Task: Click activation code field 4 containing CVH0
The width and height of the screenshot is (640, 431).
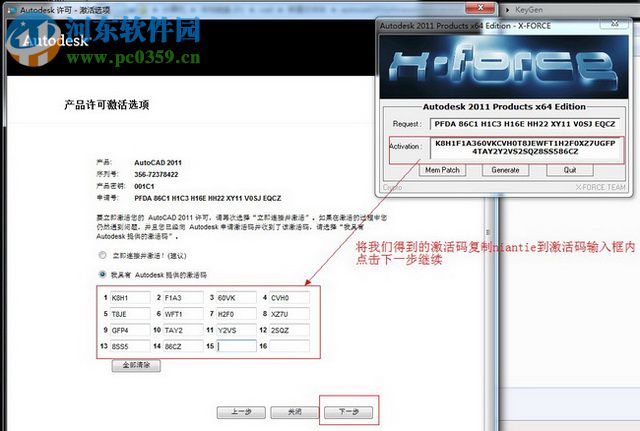Action: click(289, 298)
